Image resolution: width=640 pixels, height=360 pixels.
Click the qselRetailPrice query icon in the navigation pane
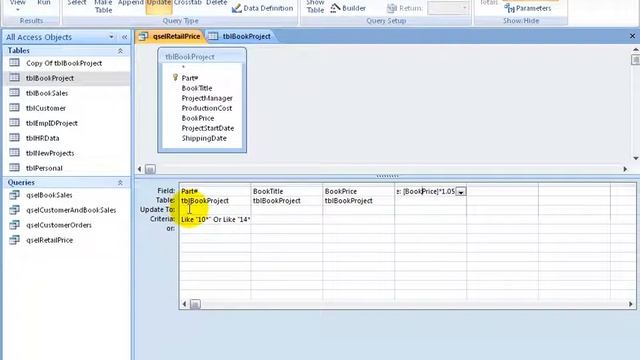(x=14, y=240)
